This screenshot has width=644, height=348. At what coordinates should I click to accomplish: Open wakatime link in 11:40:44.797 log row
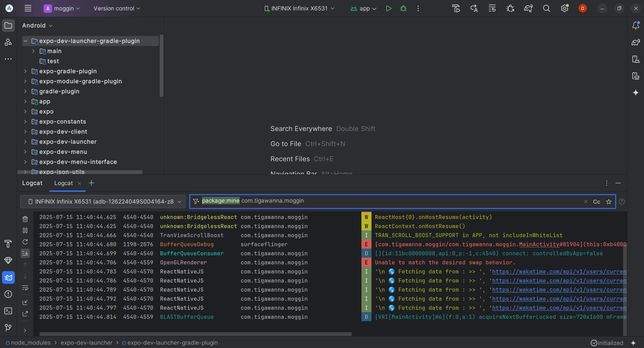click(x=559, y=308)
